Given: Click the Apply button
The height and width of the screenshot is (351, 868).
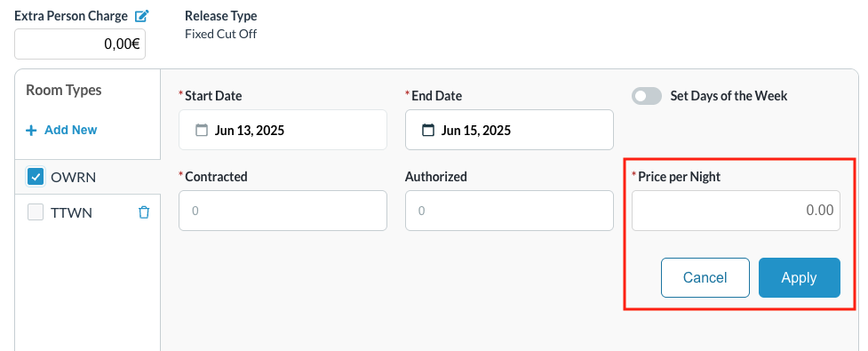Looking at the screenshot, I should pyautogui.click(x=800, y=277).
